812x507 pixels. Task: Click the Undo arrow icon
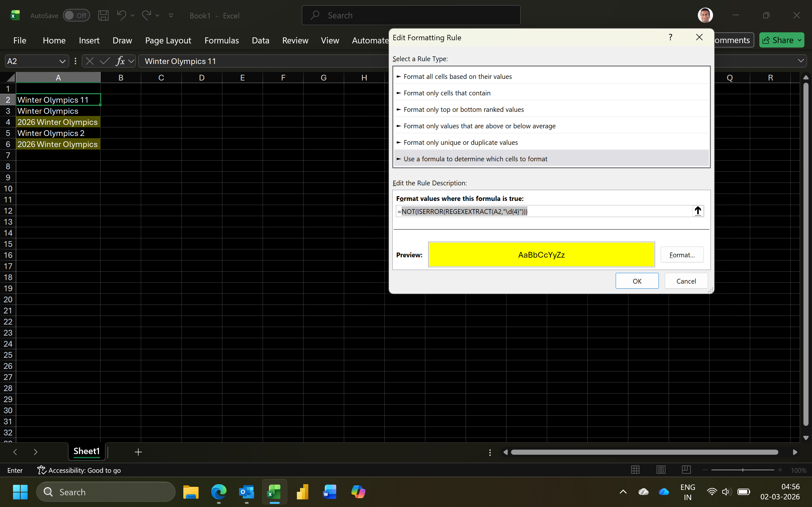[121, 15]
